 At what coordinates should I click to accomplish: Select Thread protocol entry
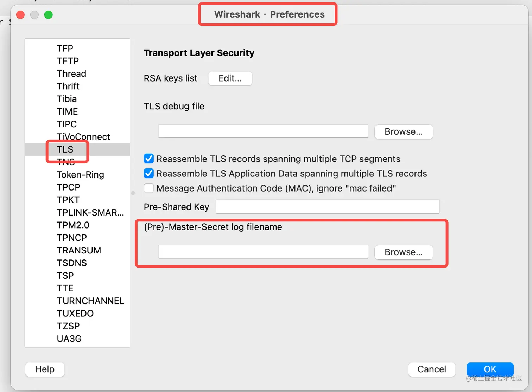(x=77, y=73)
